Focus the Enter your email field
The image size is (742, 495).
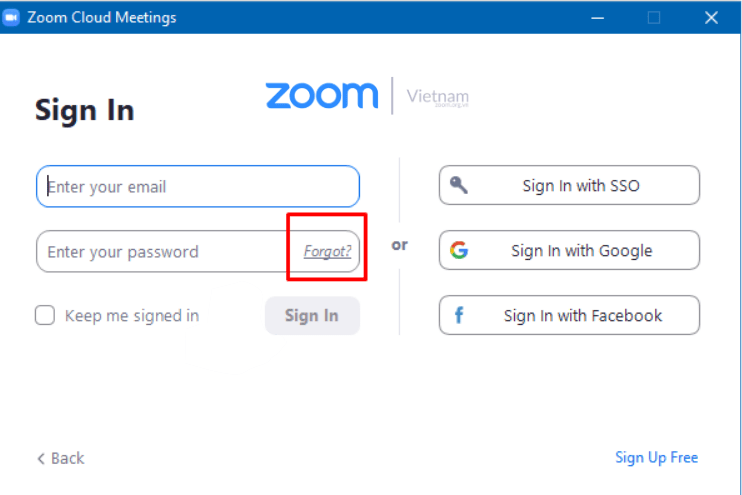pos(200,187)
